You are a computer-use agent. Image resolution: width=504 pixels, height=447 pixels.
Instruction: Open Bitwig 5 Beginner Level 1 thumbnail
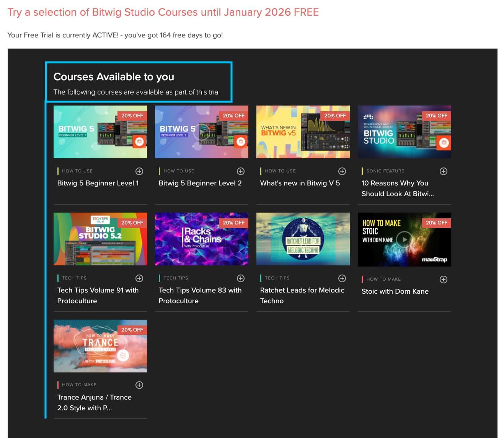click(x=100, y=132)
